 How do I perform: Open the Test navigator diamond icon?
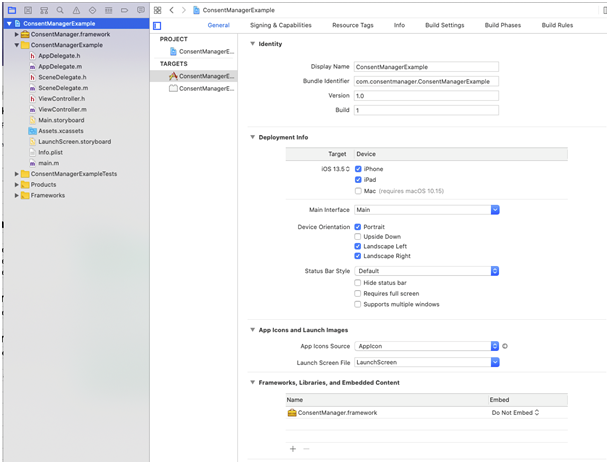coord(92,10)
